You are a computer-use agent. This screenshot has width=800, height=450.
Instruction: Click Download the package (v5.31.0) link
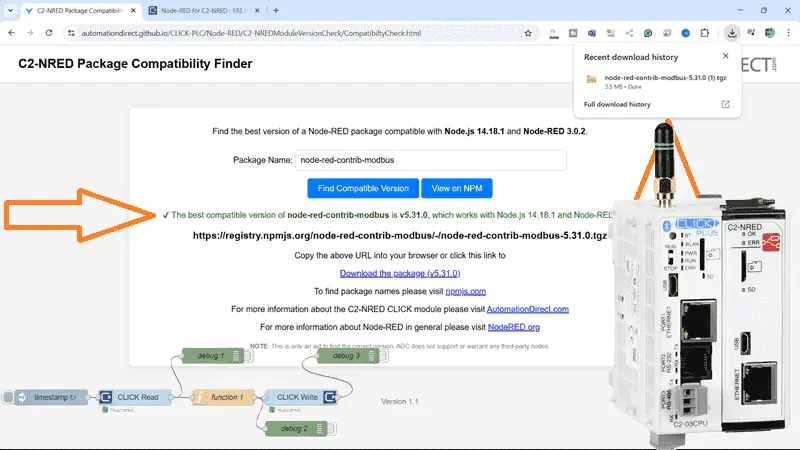tap(400, 273)
